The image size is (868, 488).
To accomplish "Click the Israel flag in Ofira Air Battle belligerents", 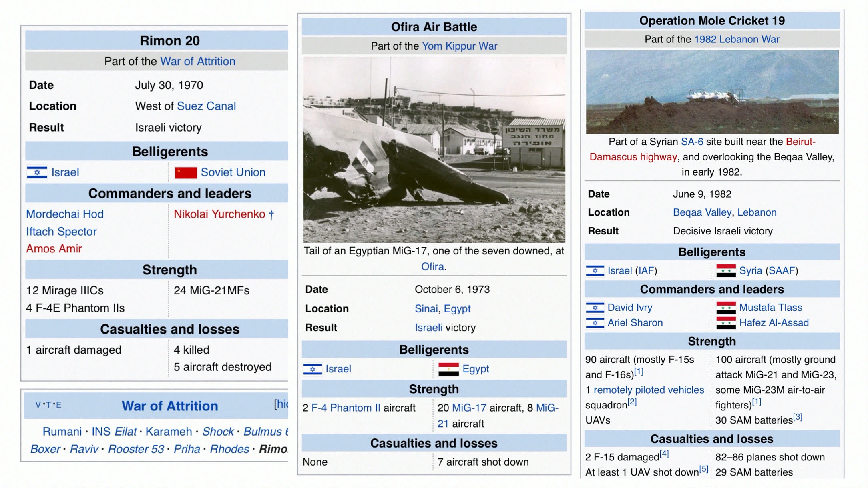I will [312, 369].
